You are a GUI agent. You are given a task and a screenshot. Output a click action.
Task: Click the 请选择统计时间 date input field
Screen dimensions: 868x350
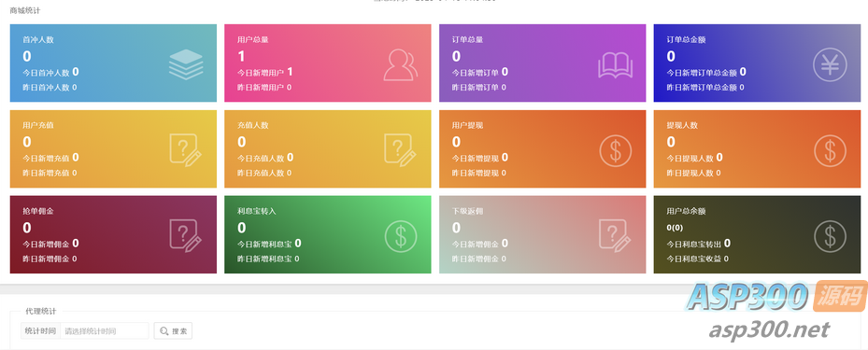pyautogui.click(x=104, y=331)
